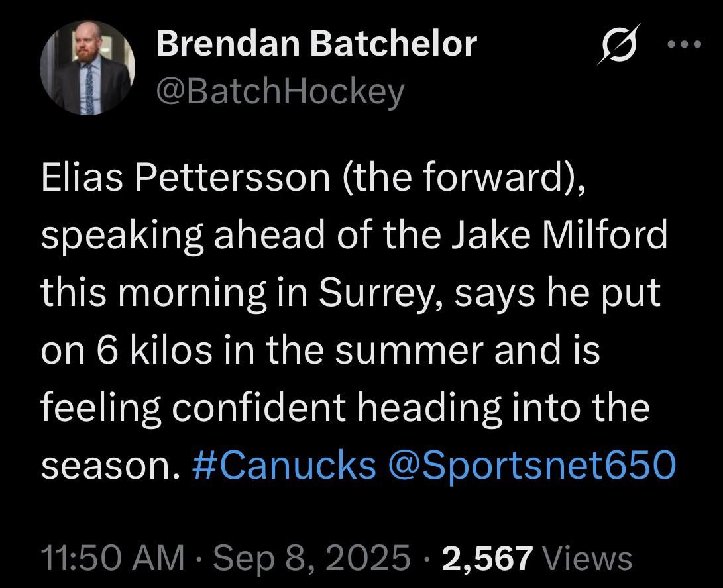Click the Sep 8, 2025 date
The image size is (723, 588).
coord(311,558)
